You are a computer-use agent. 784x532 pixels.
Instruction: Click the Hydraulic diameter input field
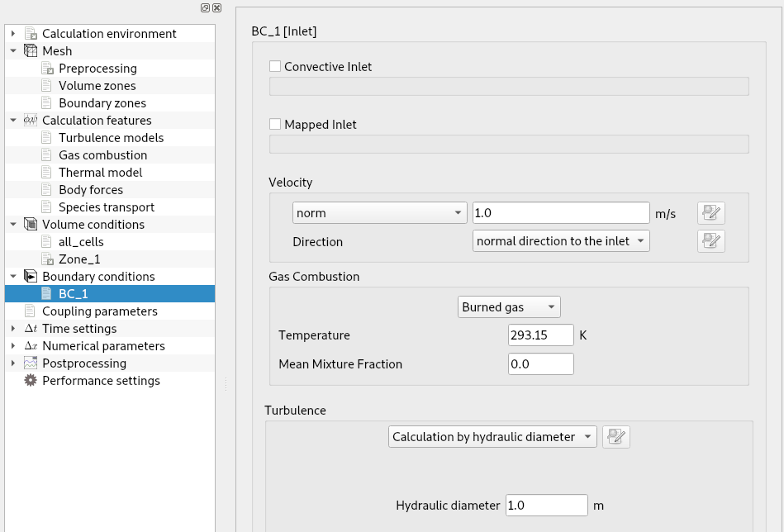547,506
